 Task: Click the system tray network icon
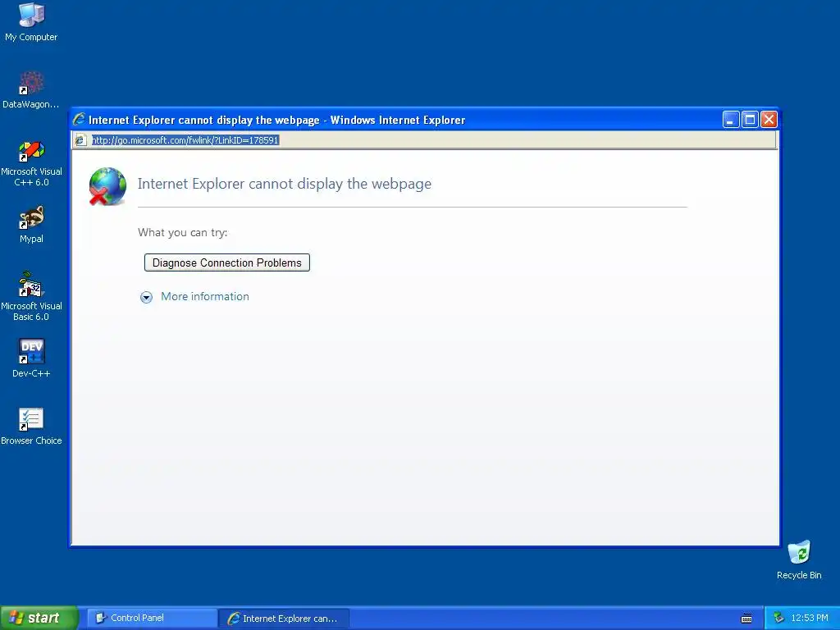779,618
